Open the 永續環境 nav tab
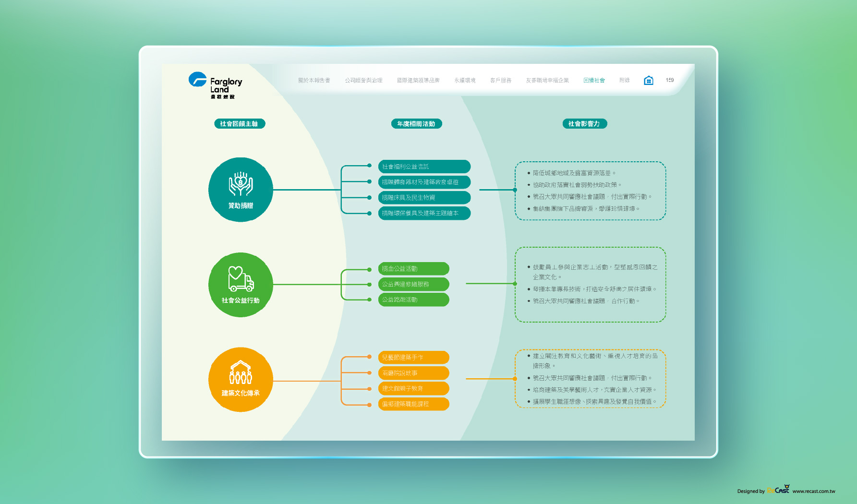 (465, 80)
